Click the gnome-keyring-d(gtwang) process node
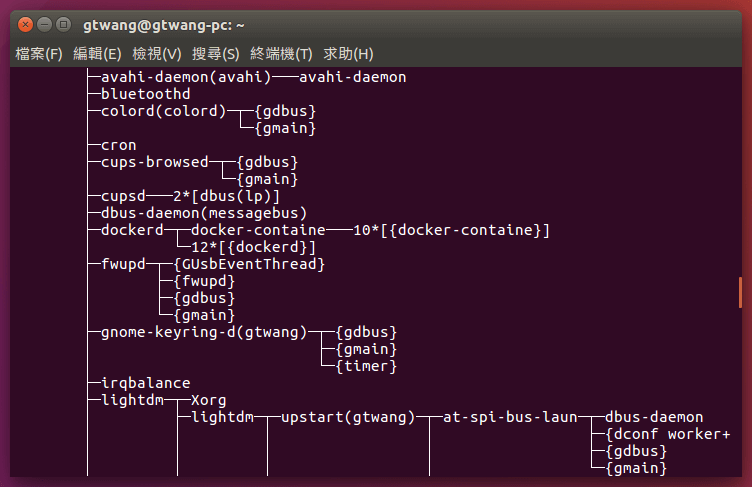 pyautogui.click(x=197, y=332)
